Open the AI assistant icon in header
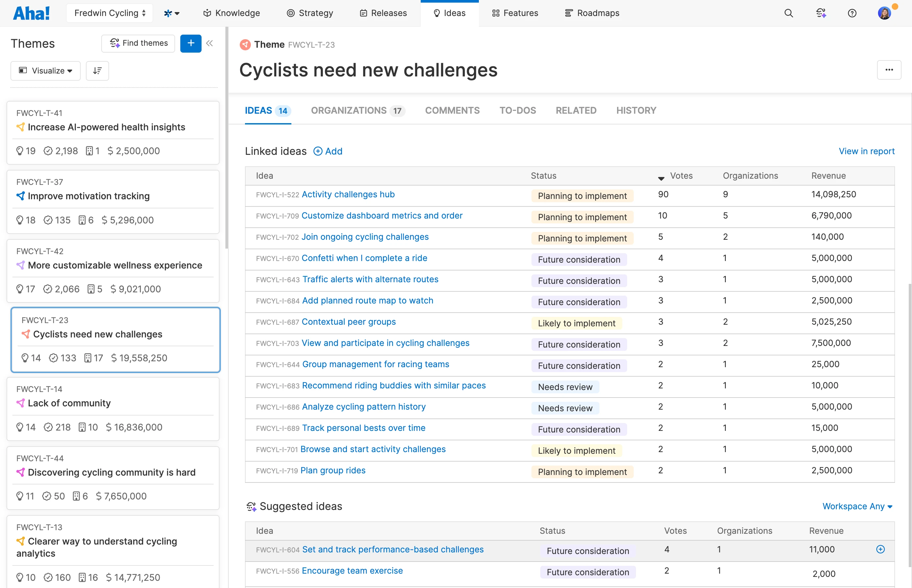This screenshot has width=912, height=588. 821,13
